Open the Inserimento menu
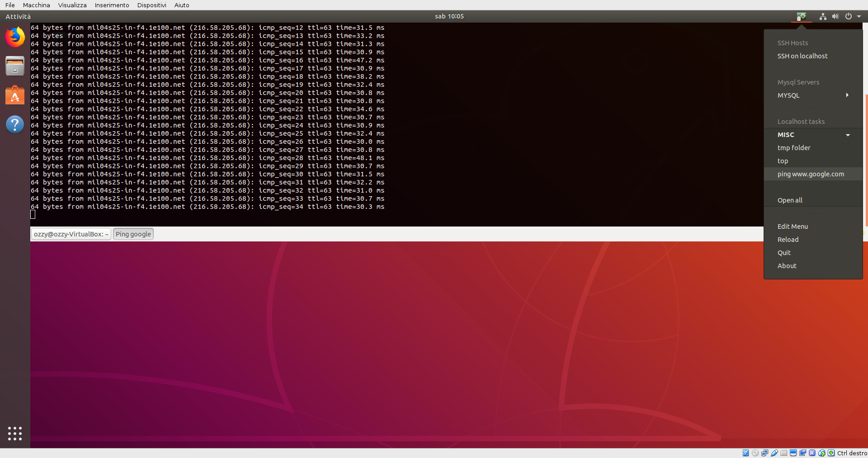 [112, 5]
